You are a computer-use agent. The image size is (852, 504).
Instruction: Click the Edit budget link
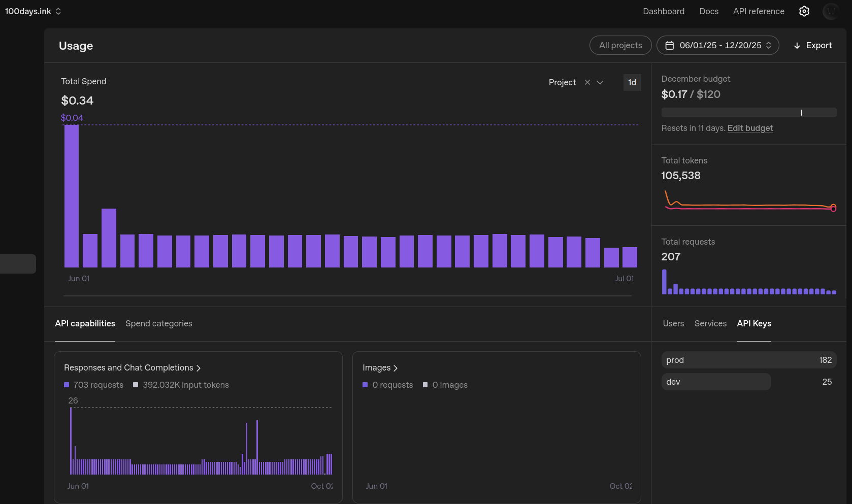pyautogui.click(x=750, y=128)
